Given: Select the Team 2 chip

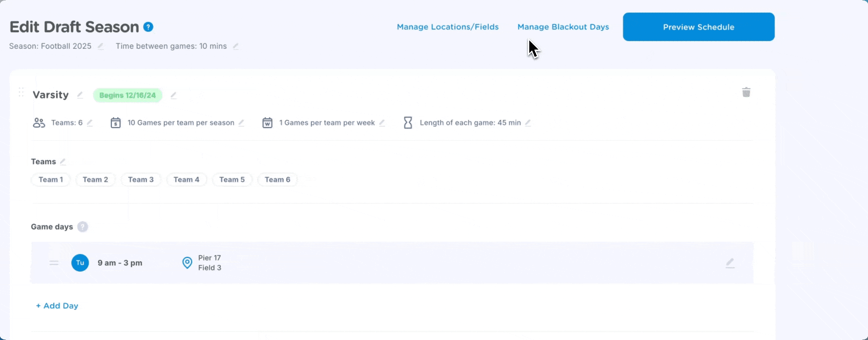Looking at the screenshot, I should point(95,179).
